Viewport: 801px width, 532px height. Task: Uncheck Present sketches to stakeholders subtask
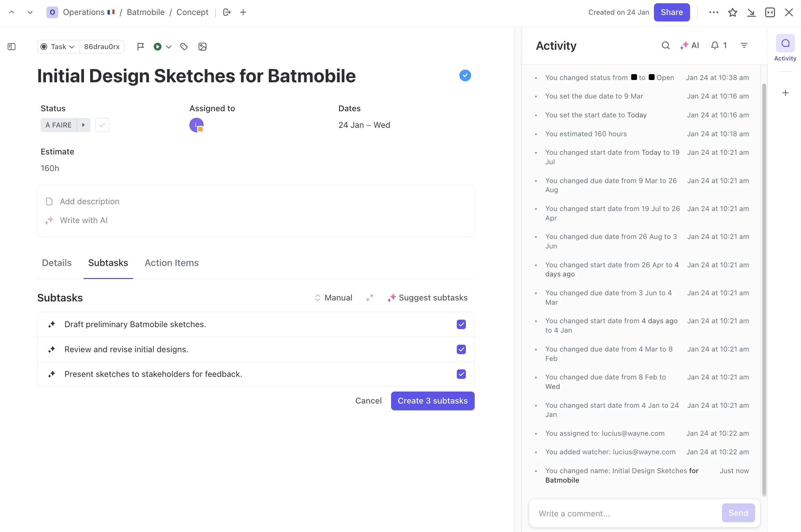pos(461,374)
